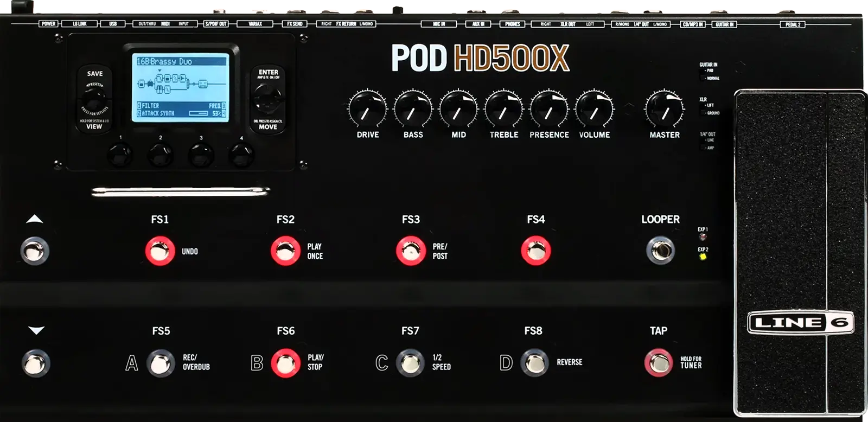Adjust the DRIVE knob

point(368,108)
